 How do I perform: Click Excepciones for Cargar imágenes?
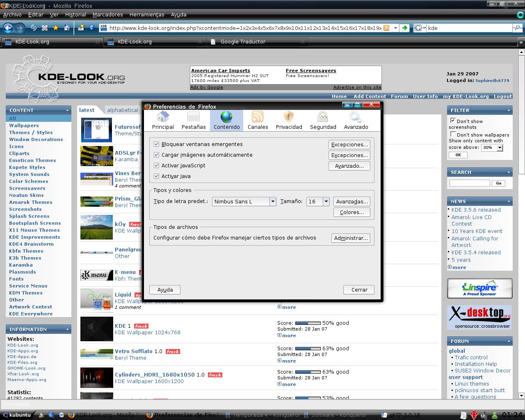click(x=349, y=155)
